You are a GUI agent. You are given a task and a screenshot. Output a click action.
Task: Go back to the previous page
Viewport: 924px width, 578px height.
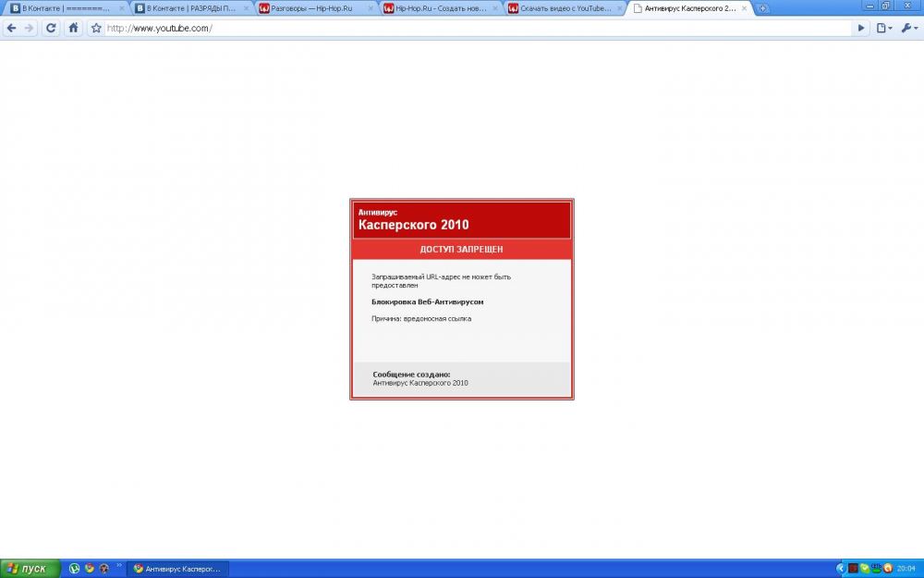pyautogui.click(x=11, y=28)
